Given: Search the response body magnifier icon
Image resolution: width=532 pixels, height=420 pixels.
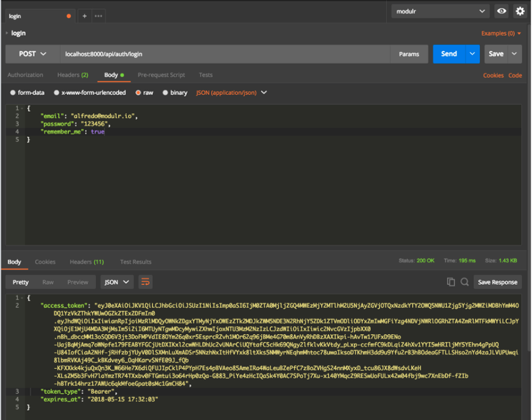Looking at the screenshot, I should [x=464, y=282].
